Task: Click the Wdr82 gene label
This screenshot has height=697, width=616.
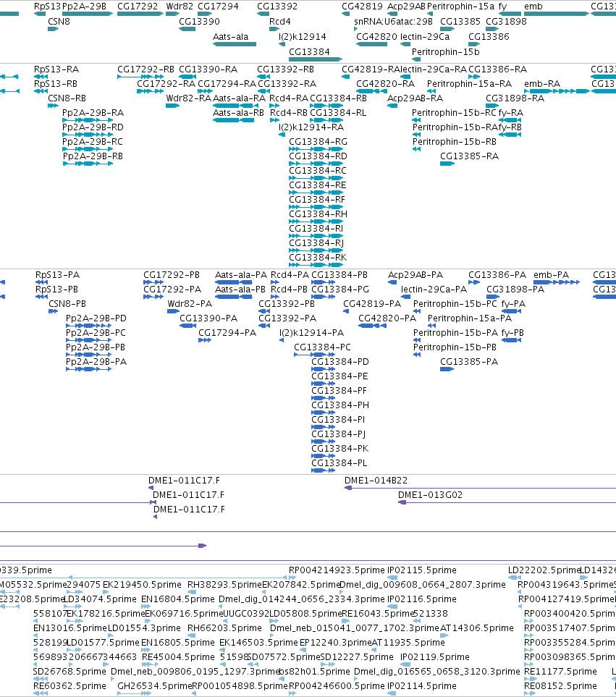Action: [x=180, y=7]
